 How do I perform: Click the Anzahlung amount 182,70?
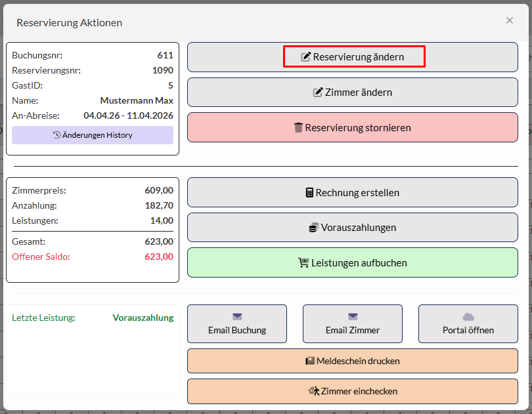tap(159, 205)
